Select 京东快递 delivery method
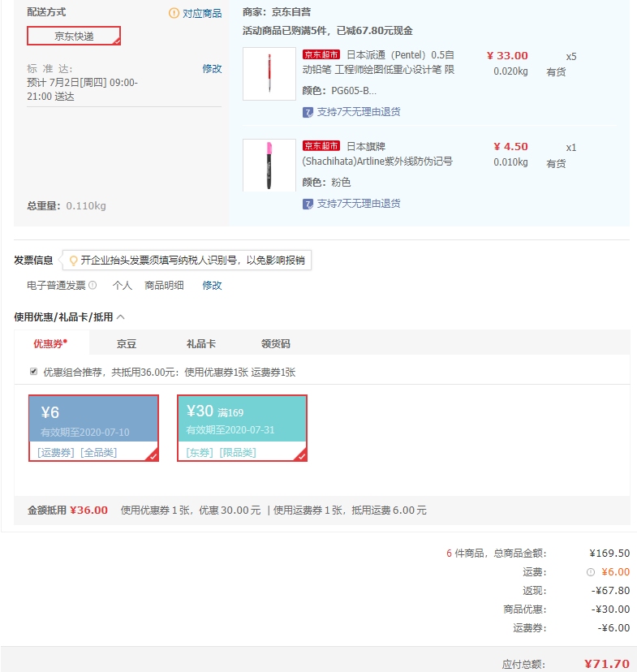 click(74, 36)
